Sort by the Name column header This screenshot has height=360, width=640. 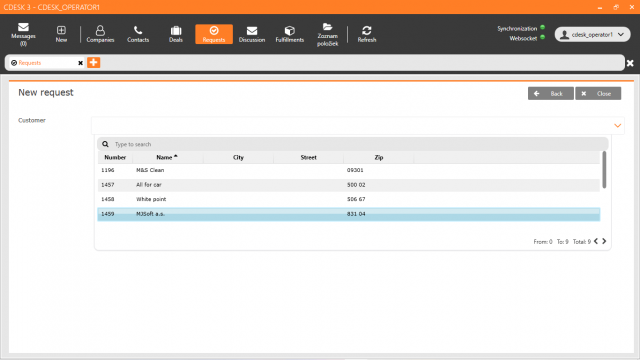pos(167,157)
